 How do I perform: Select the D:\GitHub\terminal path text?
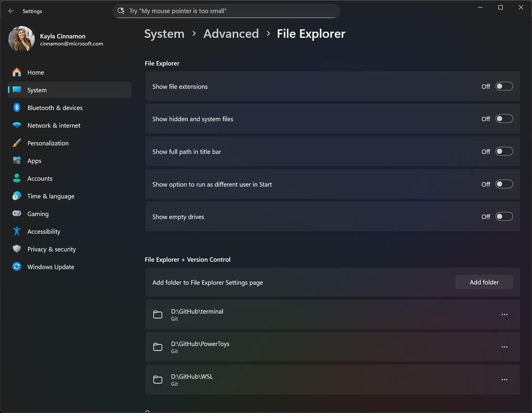197,311
